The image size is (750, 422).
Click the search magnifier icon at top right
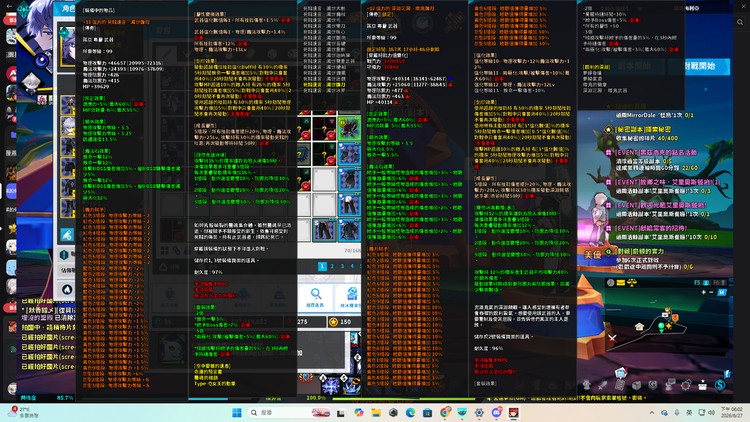740,22
